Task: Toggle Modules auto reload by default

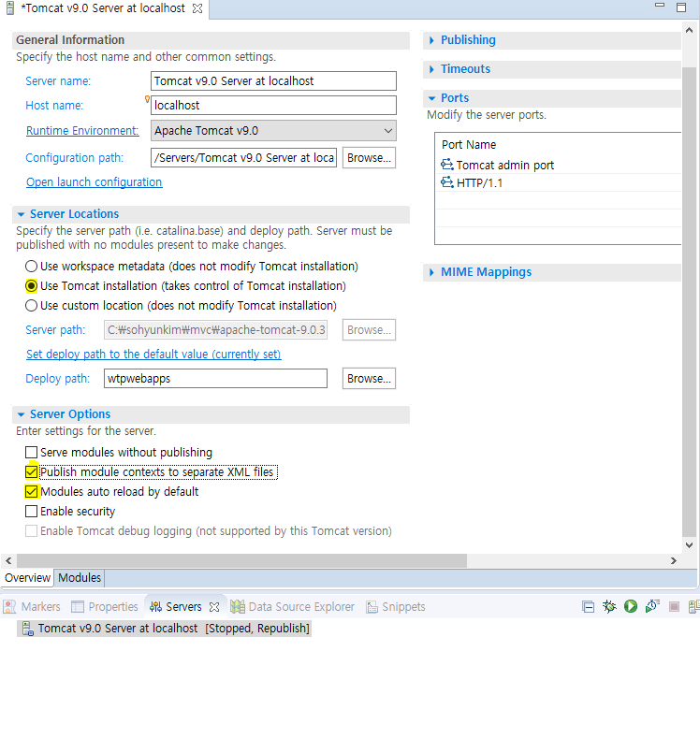Action: click(31, 492)
